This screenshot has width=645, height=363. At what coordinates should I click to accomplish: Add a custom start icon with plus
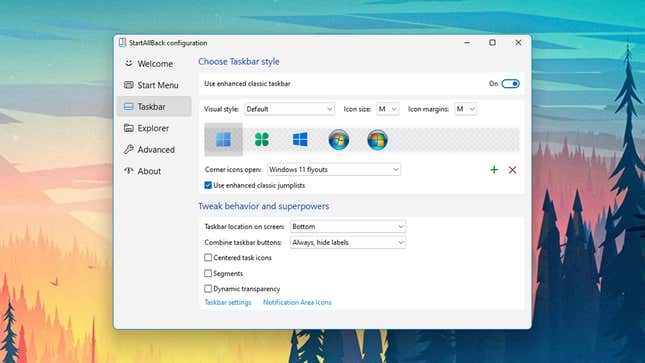[x=494, y=170]
